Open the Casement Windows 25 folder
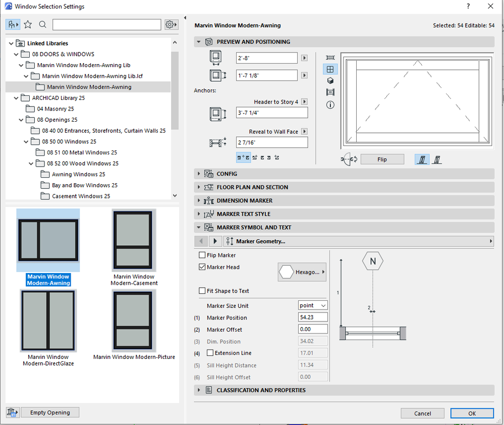 [81, 196]
